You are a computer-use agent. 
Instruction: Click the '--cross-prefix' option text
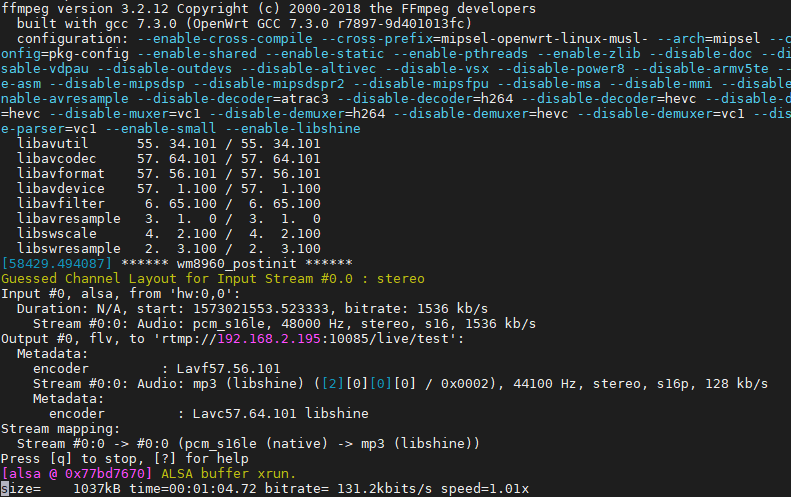point(377,38)
